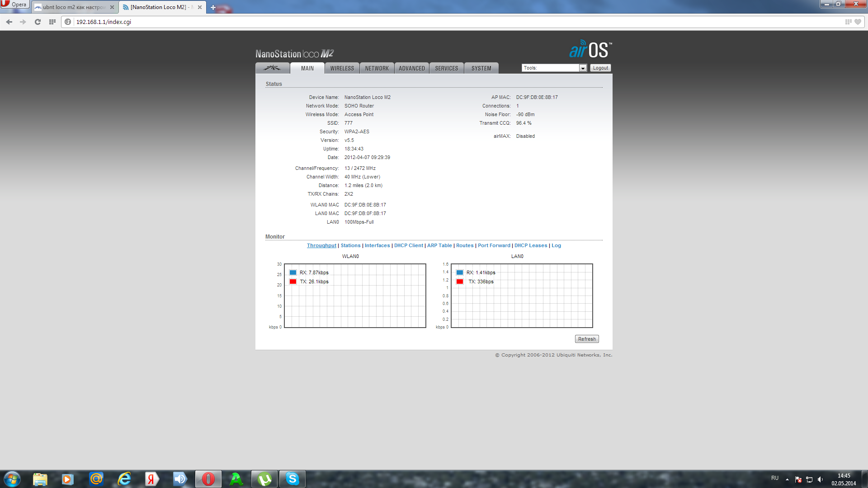The image size is (868, 488).
Task: Click the airOS logo
Action: coord(590,49)
